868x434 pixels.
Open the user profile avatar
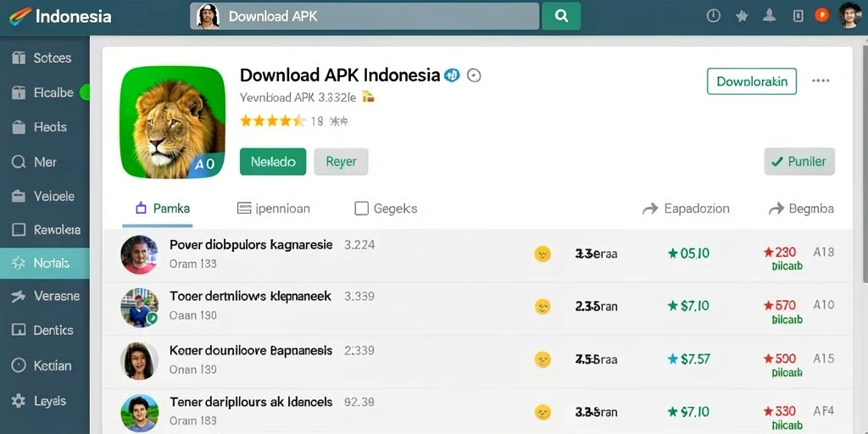pos(849,15)
